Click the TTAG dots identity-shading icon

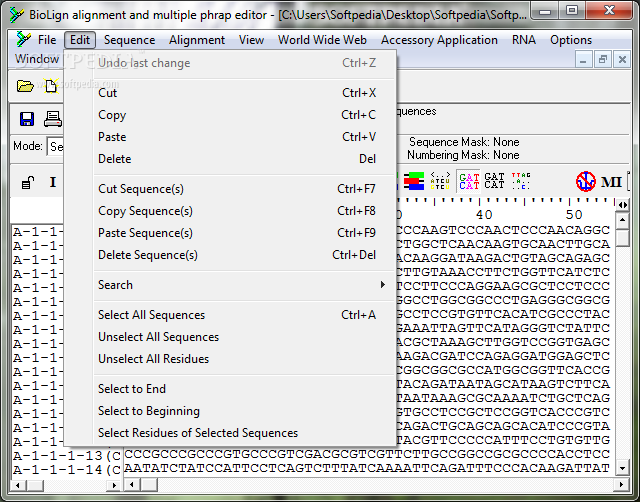(521, 181)
